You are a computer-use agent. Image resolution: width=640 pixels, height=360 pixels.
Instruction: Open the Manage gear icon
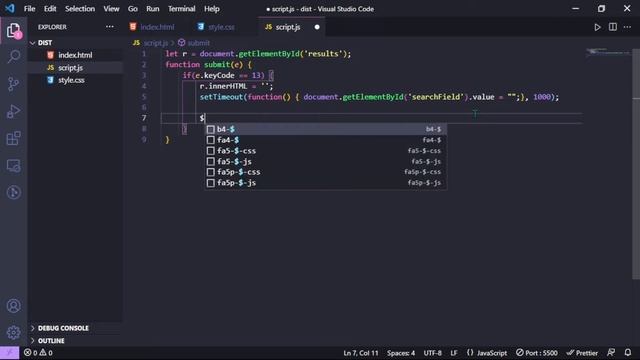click(x=13, y=333)
